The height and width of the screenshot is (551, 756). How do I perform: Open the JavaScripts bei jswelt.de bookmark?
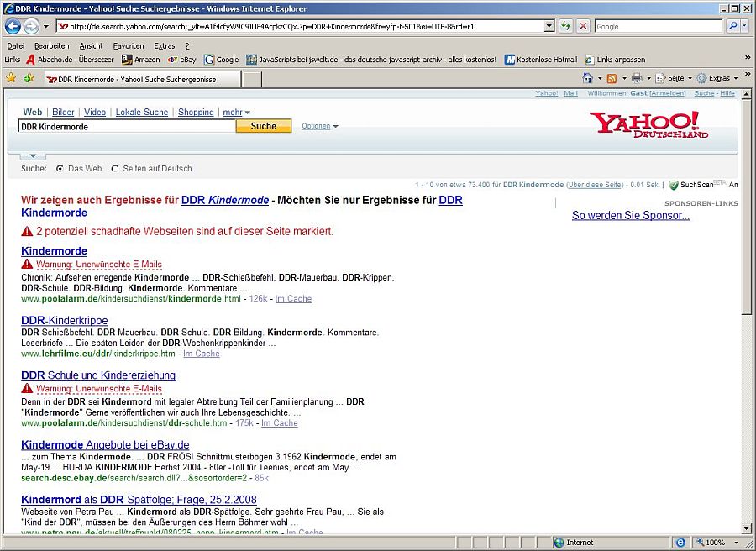[x=371, y=60]
